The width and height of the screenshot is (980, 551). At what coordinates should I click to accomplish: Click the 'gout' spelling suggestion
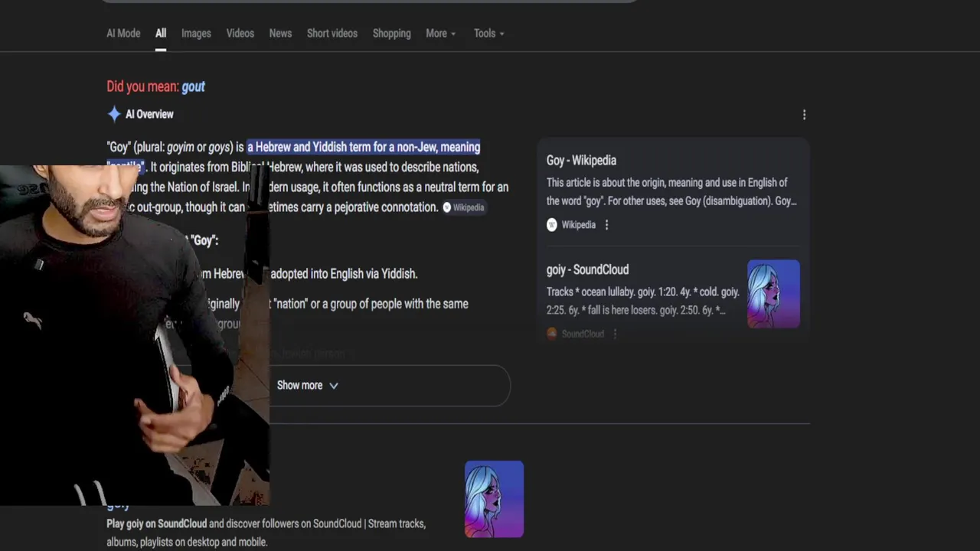(193, 86)
